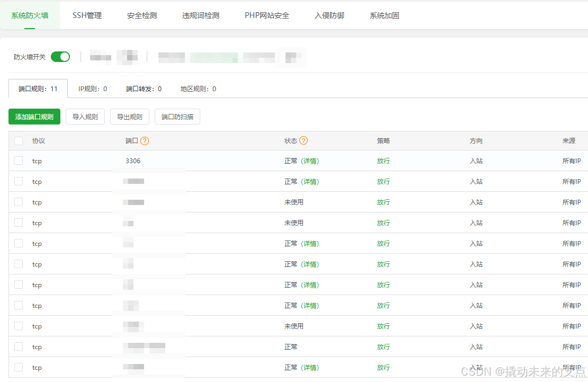Click 放行 policy of the 3306 rule
The width and height of the screenshot is (588, 382).
click(x=383, y=161)
